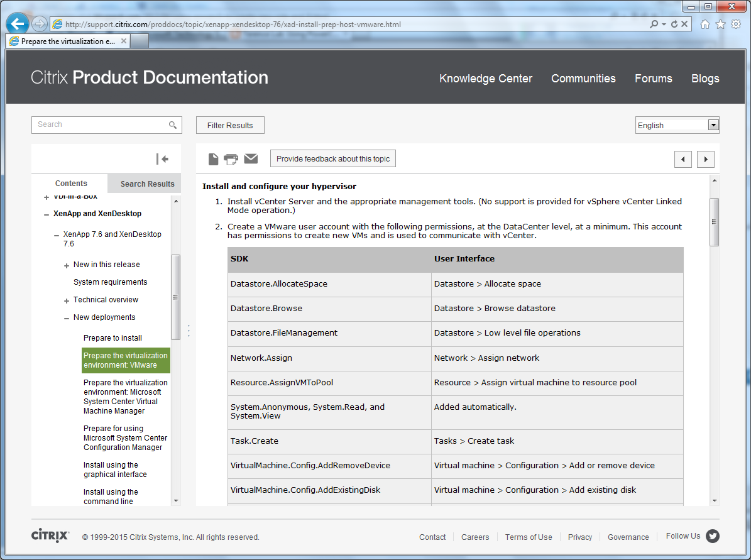The height and width of the screenshot is (560, 751).
Task: Close the 'Prepare the virtualization' tab
Action: point(124,41)
